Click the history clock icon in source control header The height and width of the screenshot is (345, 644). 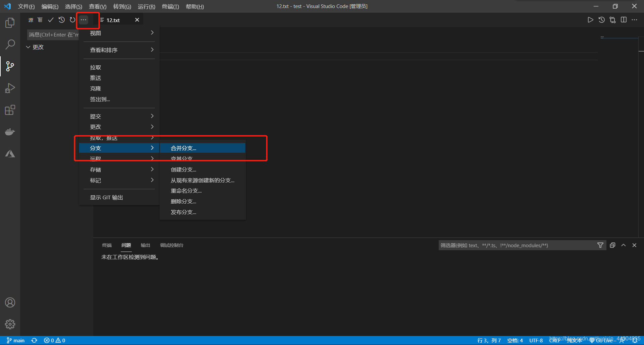point(62,20)
